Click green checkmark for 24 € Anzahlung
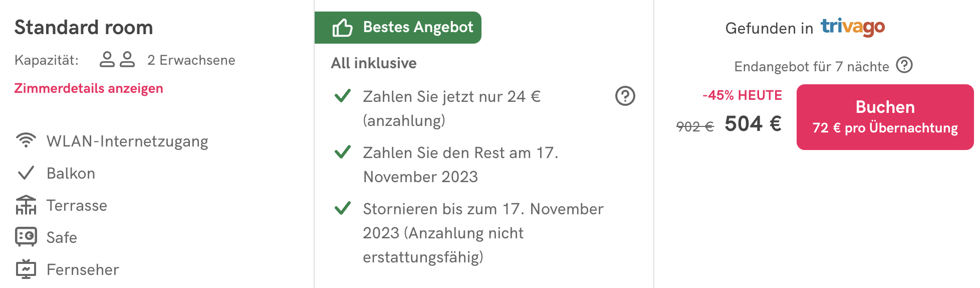Image resolution: width=980 pixels, height=288 pixels. click(343, 95)
